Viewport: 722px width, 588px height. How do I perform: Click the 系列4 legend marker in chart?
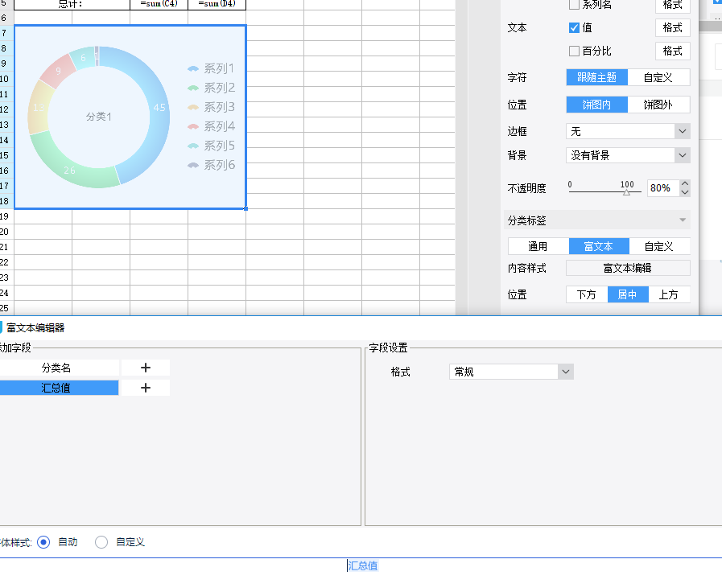(x=193, y=127)
